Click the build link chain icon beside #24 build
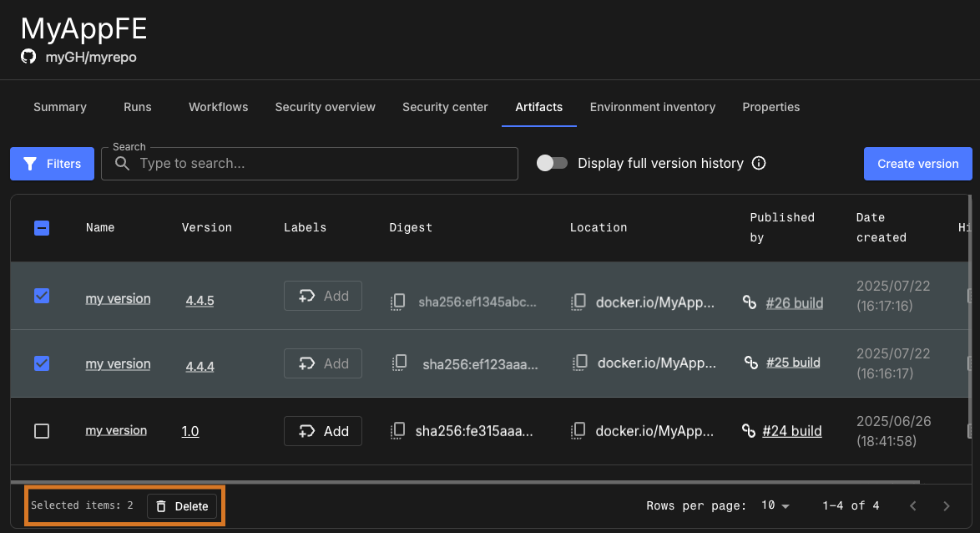Screen dimensions: 980x533 (x=750, y=431)
